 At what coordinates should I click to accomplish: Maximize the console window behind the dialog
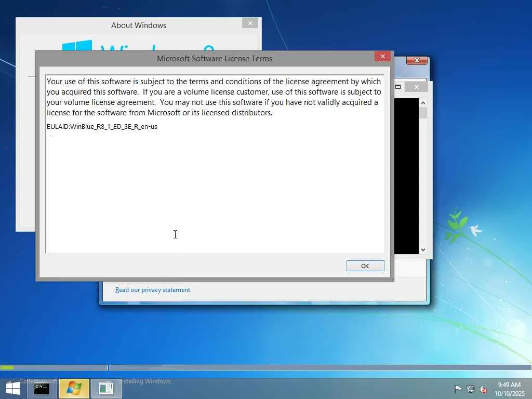pos(398,87)
